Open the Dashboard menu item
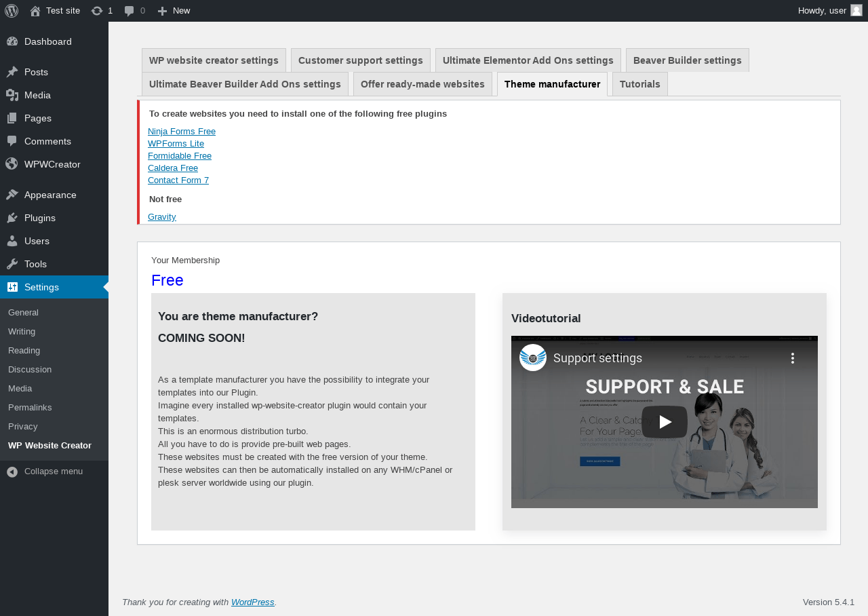The image size is (868, 616). click(54, 41)
